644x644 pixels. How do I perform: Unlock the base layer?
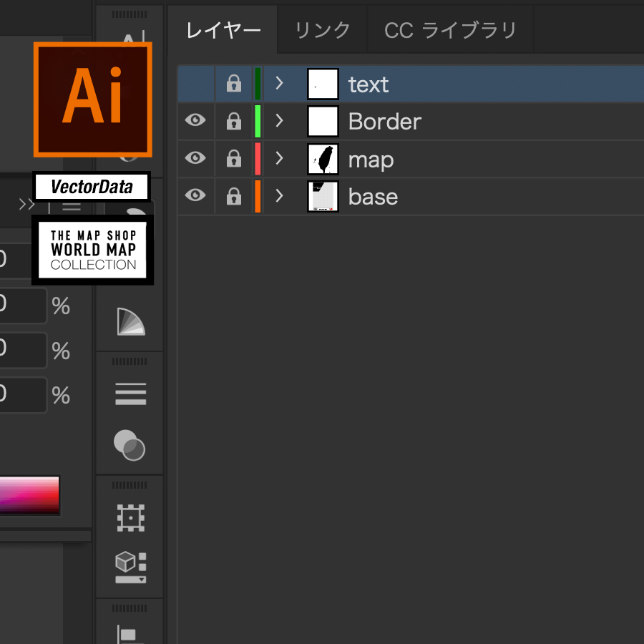tap(234, 196)
